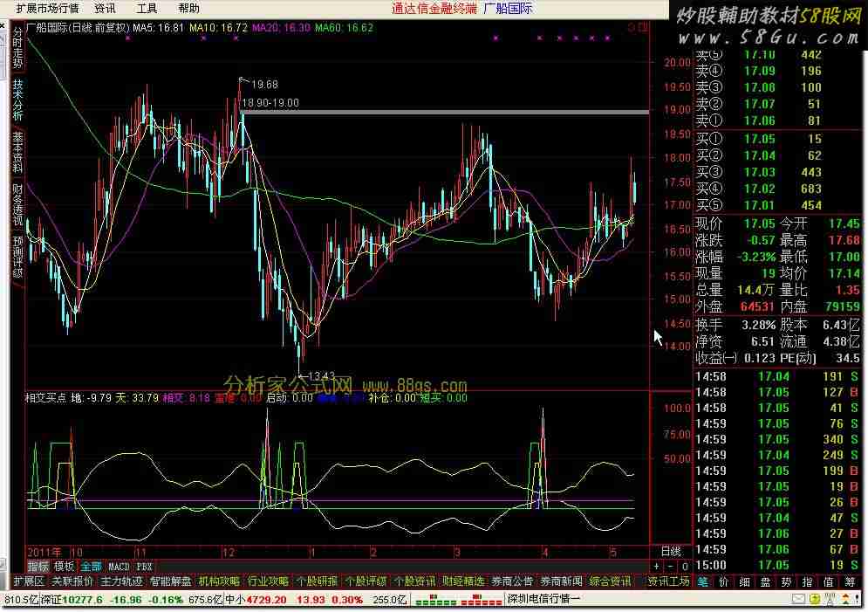Image resolution: width=868 pixels, height=612 pixels.
Task: Open the 工具 menu
Action: (147, 8)
